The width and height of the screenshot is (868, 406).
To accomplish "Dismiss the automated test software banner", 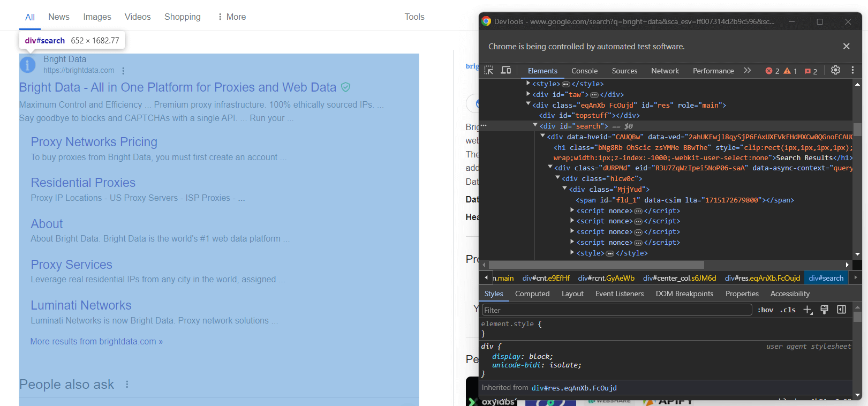I will pyautogui.click(x=846, y=47).
